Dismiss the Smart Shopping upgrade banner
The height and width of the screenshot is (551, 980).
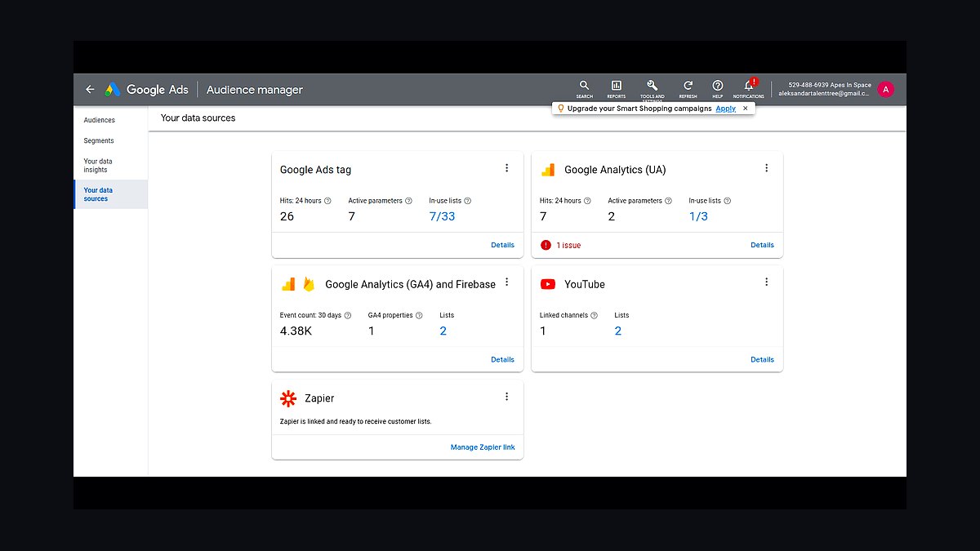745,109
